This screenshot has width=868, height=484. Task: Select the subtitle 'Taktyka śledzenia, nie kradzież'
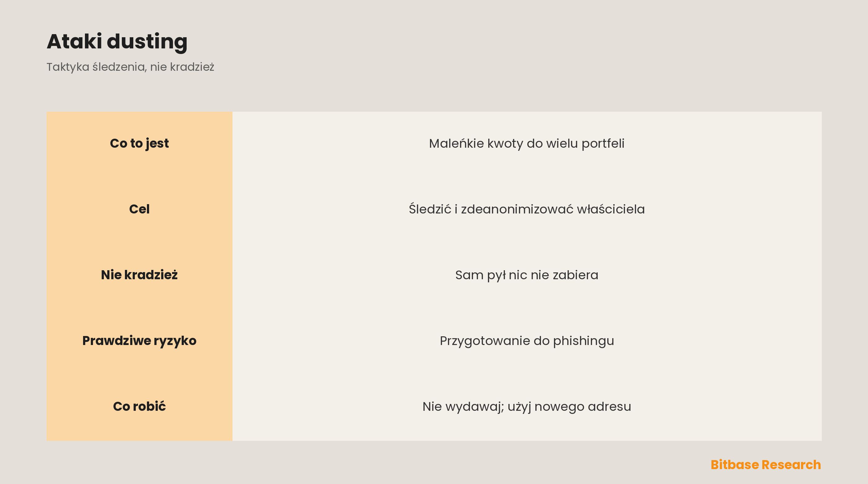(131, 67)
